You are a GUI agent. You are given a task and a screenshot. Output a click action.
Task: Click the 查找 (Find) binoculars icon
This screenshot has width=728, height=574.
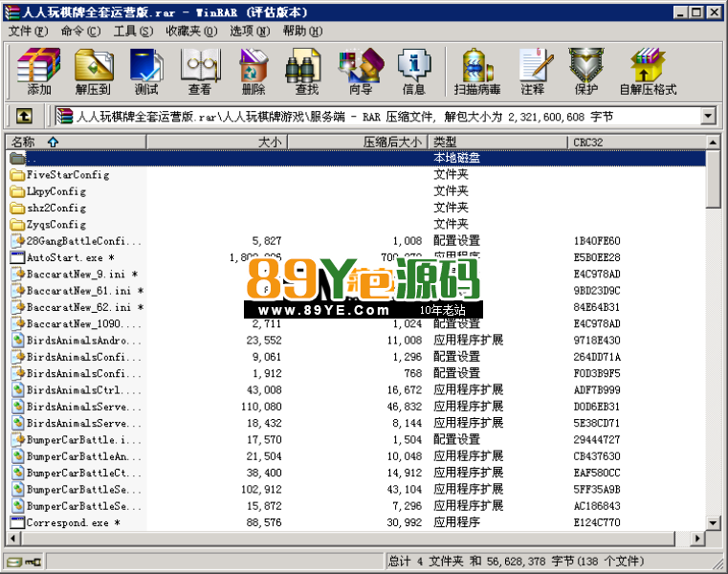coord(306,72)
